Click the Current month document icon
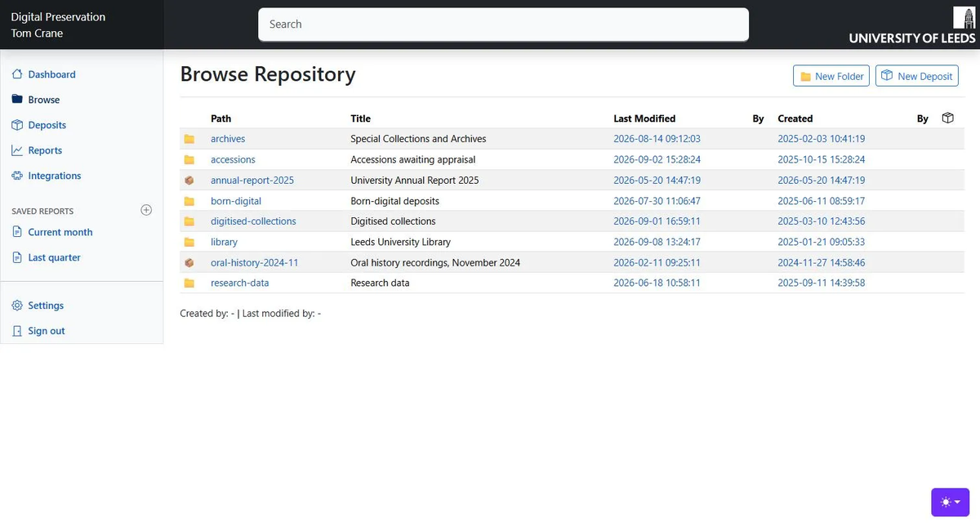 [17, 232]
